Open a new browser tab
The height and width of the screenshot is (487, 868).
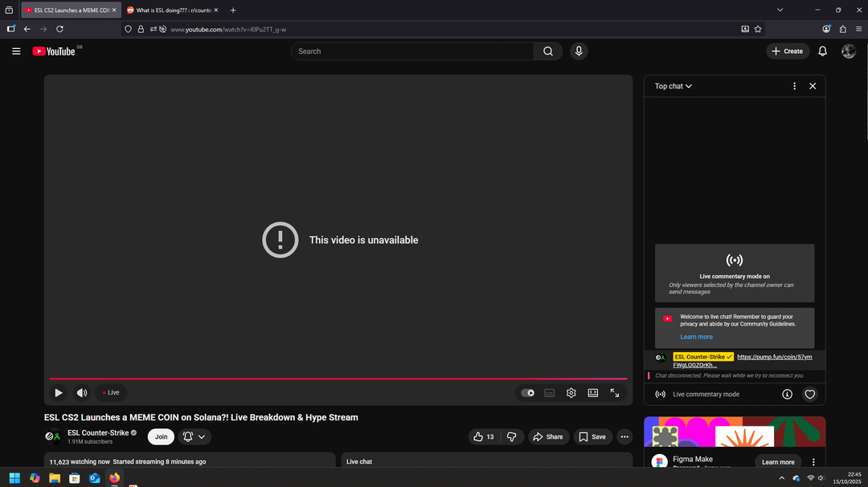point(233,10)
